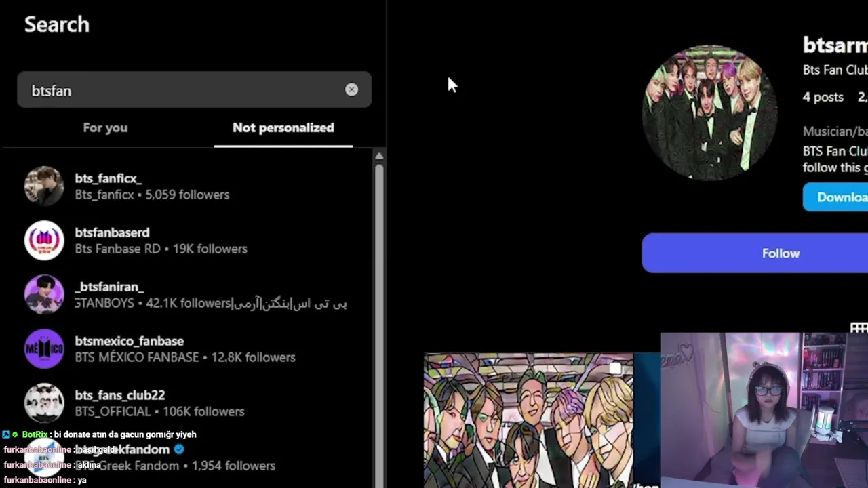Image resolution: width=868 pixels, height=488 pixels.
Task: Select the Not personalized tab
Action: click(x=283, y=127)
